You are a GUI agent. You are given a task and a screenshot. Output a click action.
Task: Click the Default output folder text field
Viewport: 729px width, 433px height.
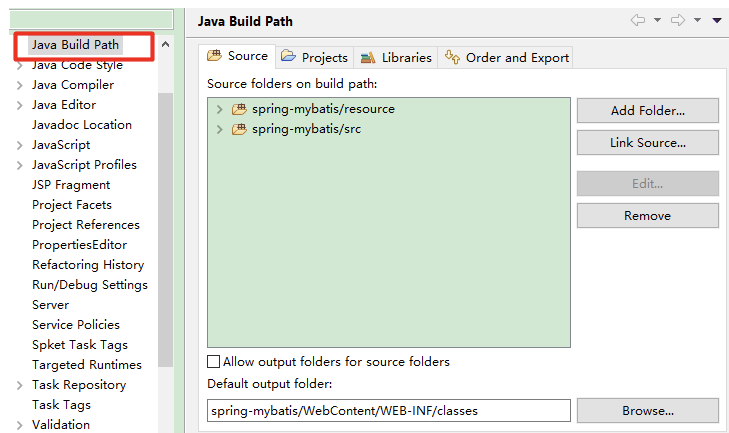pos(389,411)
